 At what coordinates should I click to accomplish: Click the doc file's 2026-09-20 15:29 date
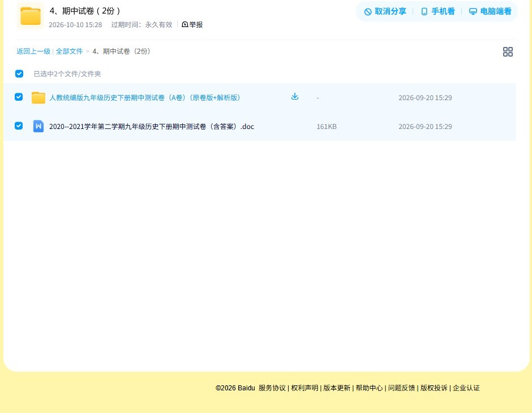(425, 127)
